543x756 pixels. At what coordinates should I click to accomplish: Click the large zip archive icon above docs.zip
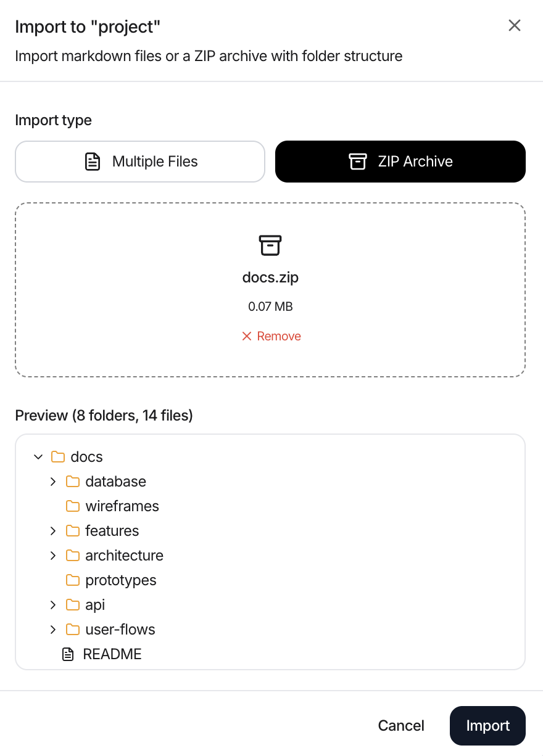pyautogui.click(x=270, y=245)
